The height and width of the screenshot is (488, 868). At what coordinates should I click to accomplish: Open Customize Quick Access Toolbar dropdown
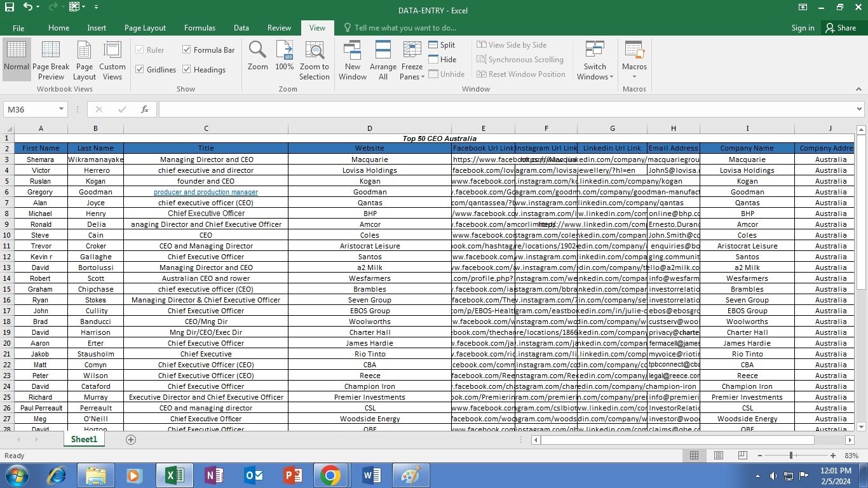pos(96,7)
